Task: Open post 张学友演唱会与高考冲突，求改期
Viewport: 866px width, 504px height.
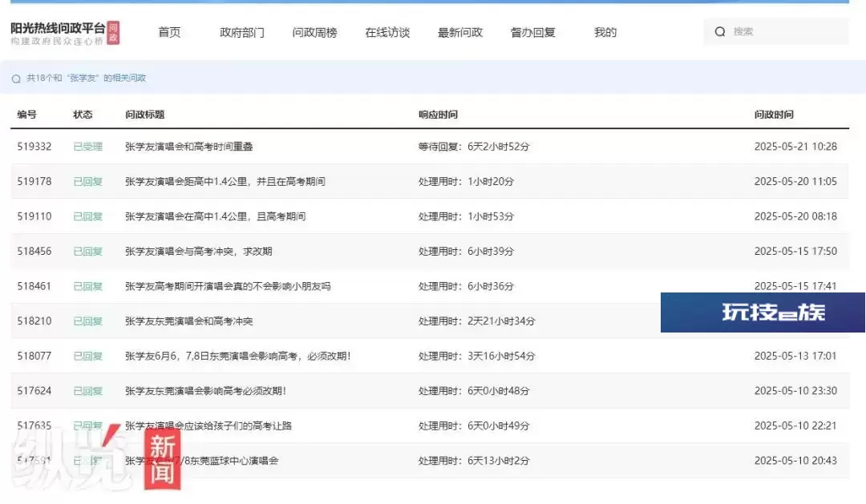Action: [x=199, y=251]
